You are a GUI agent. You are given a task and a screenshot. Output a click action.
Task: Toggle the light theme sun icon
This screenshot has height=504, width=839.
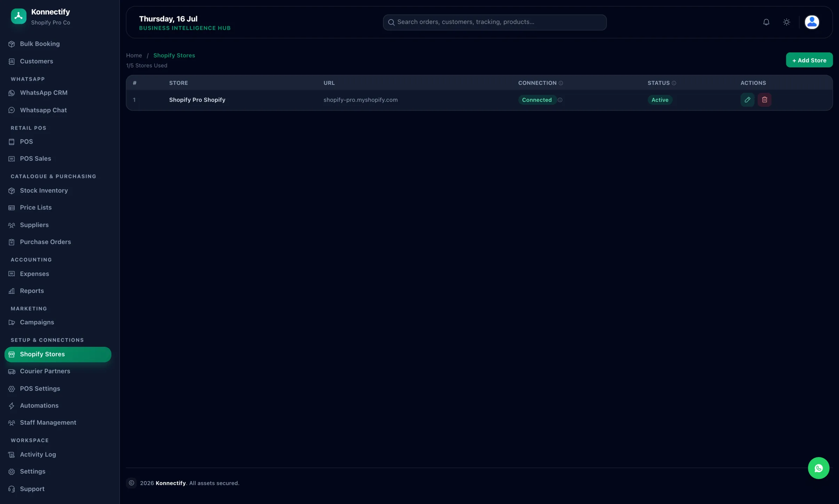(786, 22)
